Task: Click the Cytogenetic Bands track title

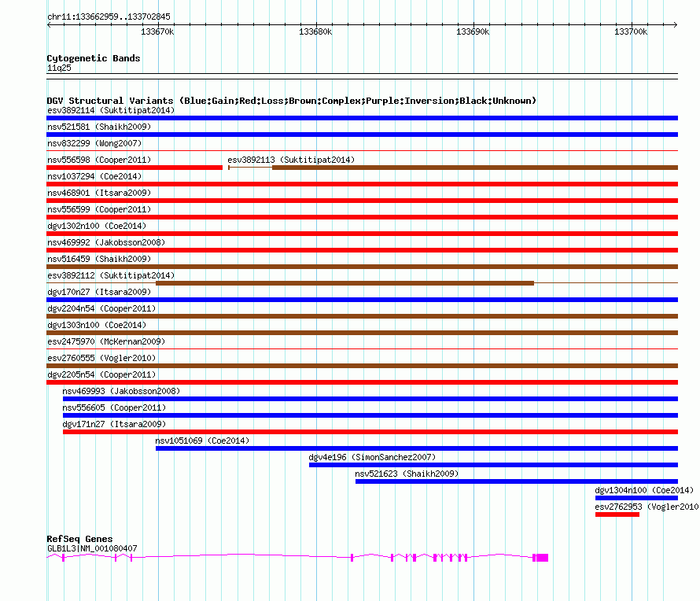Action: pos(94,58)
